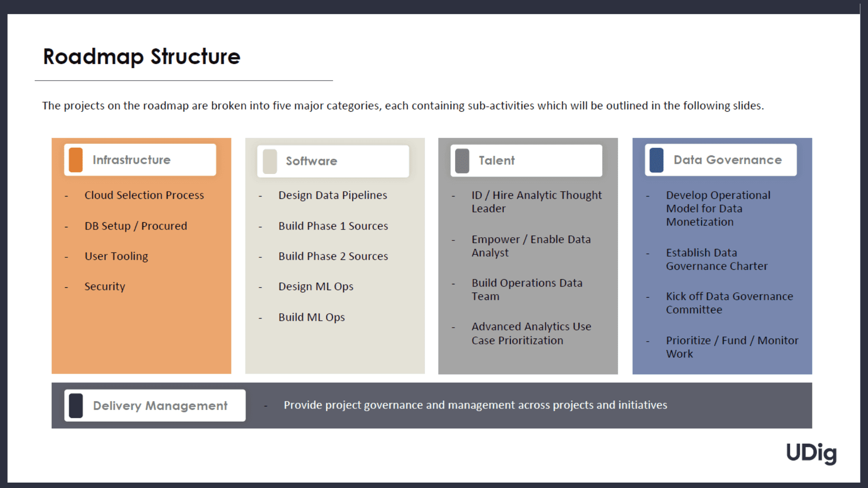Select the Delivery Management heading label
This screenshot has width=868, height=488.
[x=160, y=406]
